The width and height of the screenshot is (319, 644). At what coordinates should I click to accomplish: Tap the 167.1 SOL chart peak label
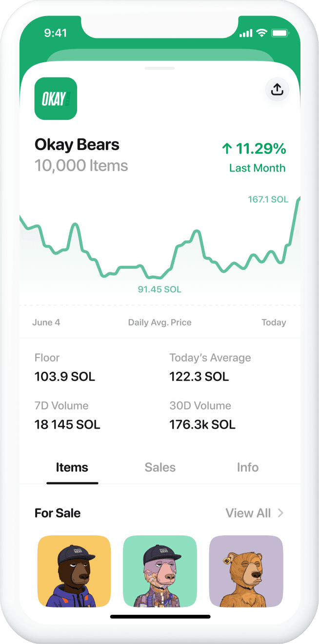(x=268, y=199)
